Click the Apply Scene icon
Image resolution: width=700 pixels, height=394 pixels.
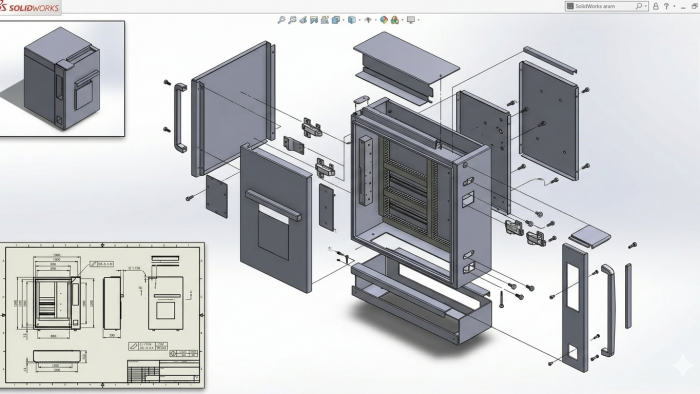click(395, 20)
